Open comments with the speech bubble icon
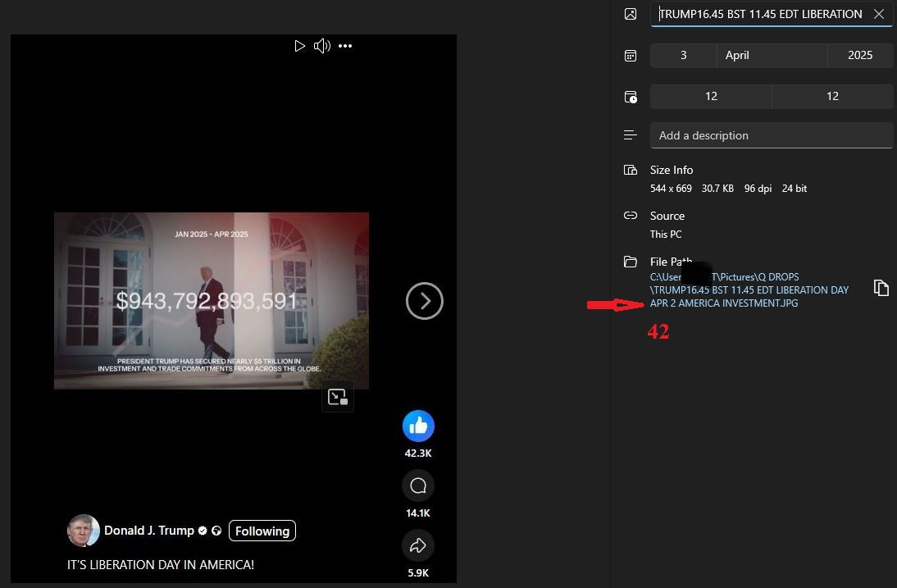This screenshot has height=588, width=897. click(418, 486)
